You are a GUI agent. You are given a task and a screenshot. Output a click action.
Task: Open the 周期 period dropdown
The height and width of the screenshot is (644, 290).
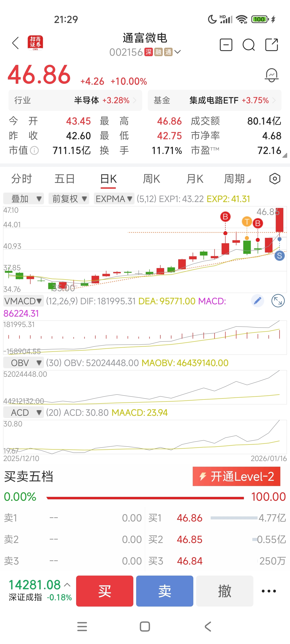click(237, 179)
